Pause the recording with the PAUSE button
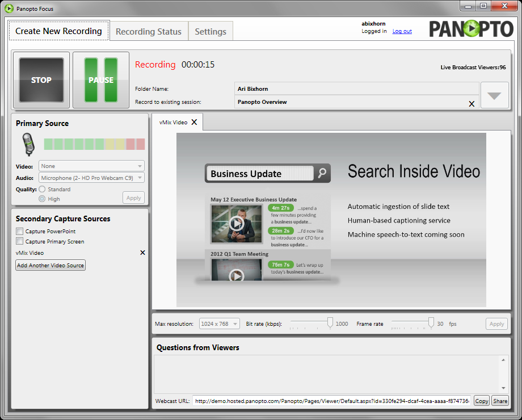 pos(101,80)
